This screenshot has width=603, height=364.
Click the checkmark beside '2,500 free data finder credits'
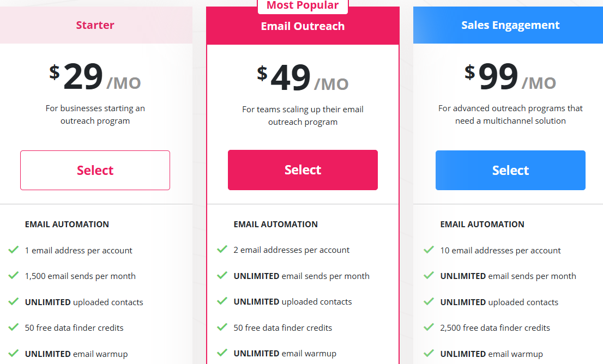point(429,327)
